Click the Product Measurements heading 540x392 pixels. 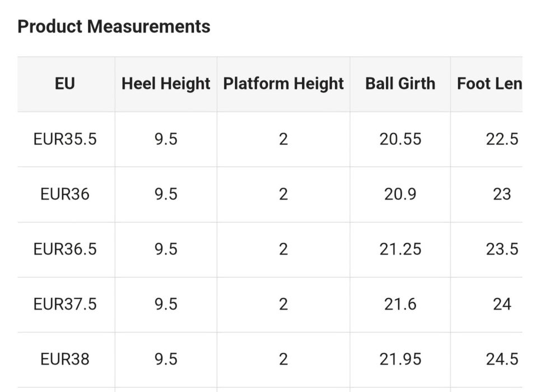114,26
